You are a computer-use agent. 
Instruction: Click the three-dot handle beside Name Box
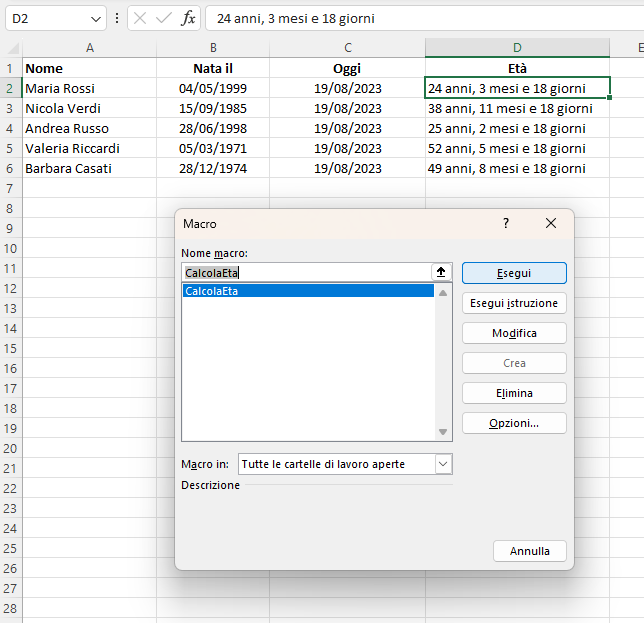click(117, 18)
